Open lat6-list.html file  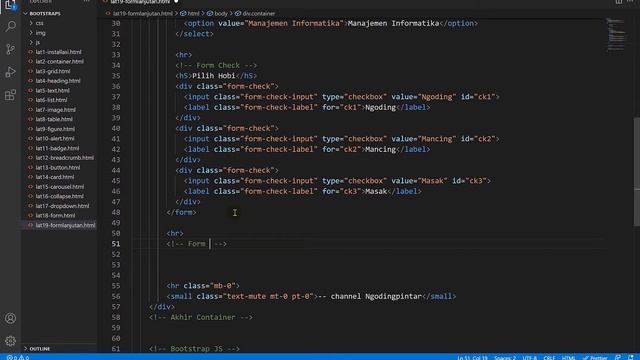pos(51,100)
